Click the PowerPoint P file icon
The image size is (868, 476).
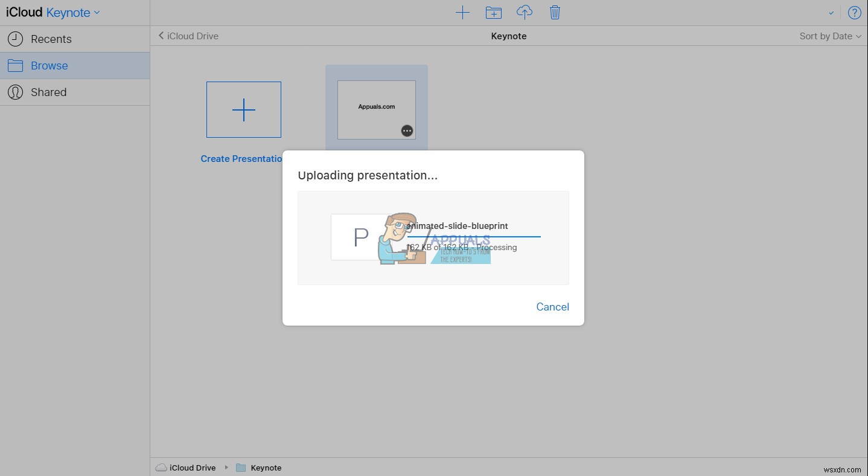[x=360, y=237]
